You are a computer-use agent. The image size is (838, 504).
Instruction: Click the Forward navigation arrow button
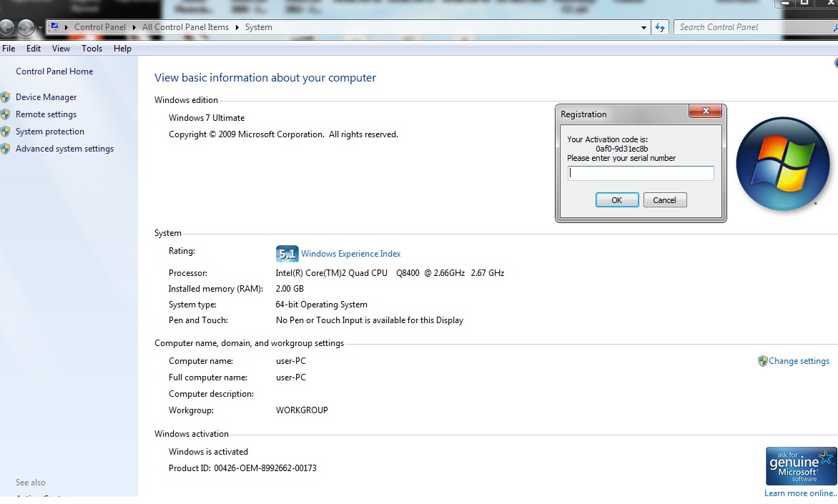(26, 27)
